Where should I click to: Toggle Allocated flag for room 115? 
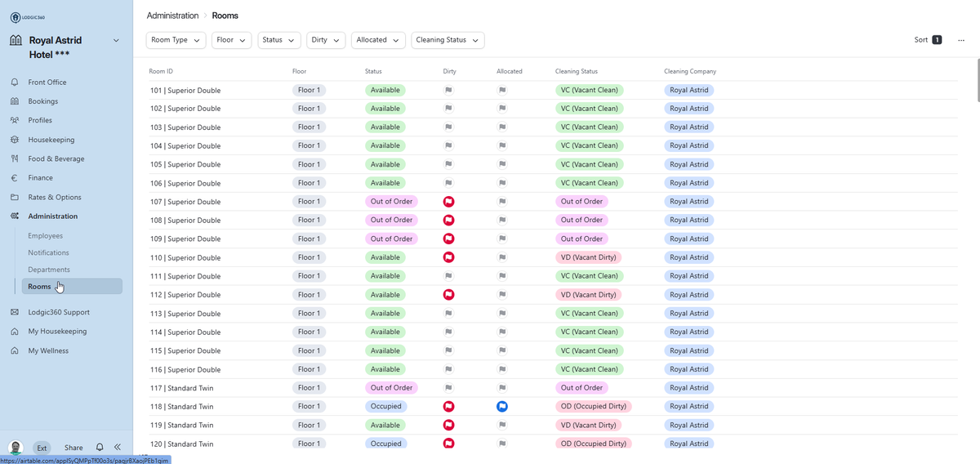(502, 350)
